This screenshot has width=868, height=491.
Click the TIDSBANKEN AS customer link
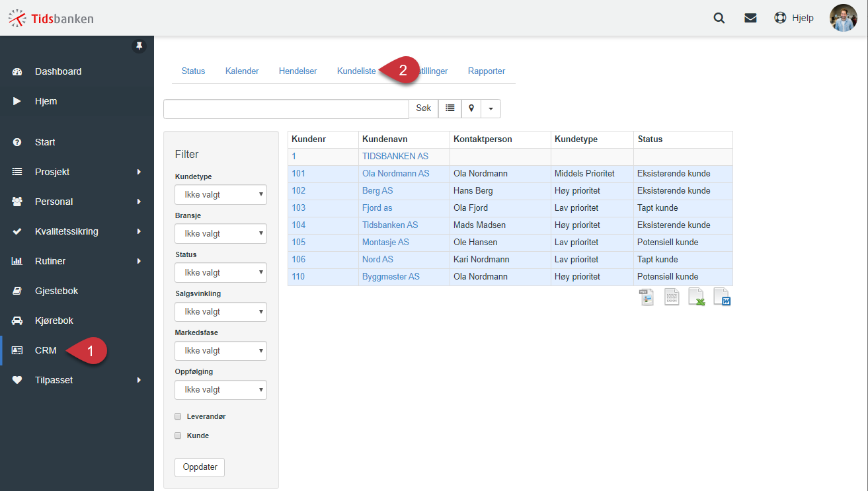pyautogui.click(x=395, y=157)
